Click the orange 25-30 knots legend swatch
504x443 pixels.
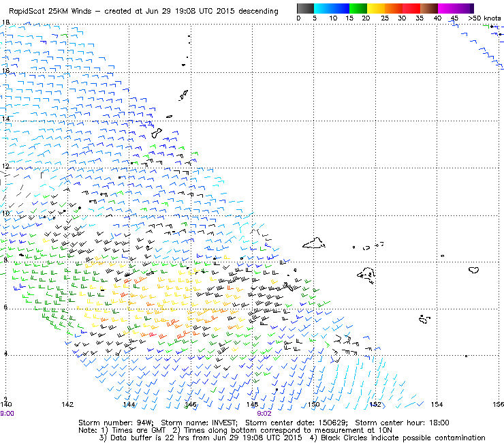[x=394, y=8]
